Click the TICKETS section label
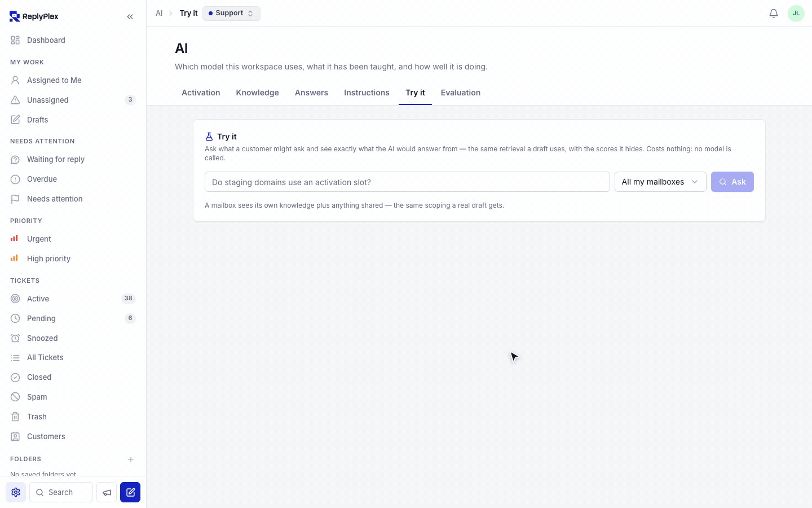The height and width of the screenshot is (508, 812). (x=25, y=281)
